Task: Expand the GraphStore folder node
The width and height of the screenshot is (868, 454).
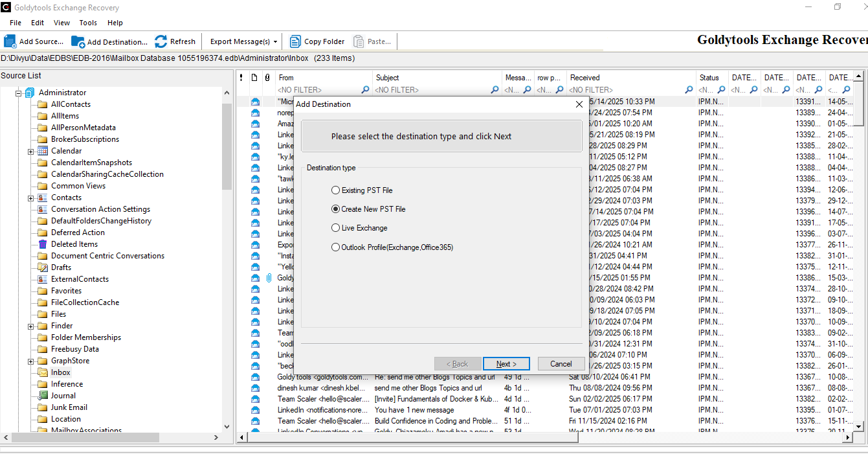Action: 30,361
